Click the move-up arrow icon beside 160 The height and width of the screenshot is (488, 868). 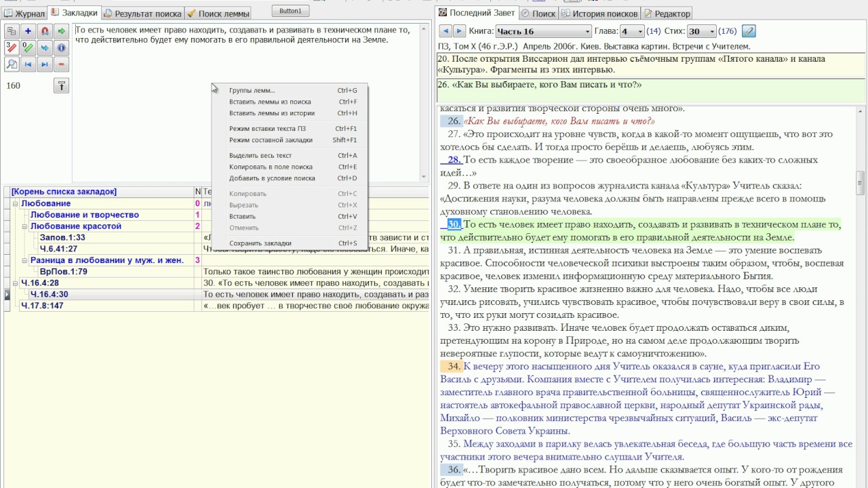tap(61, 85)
